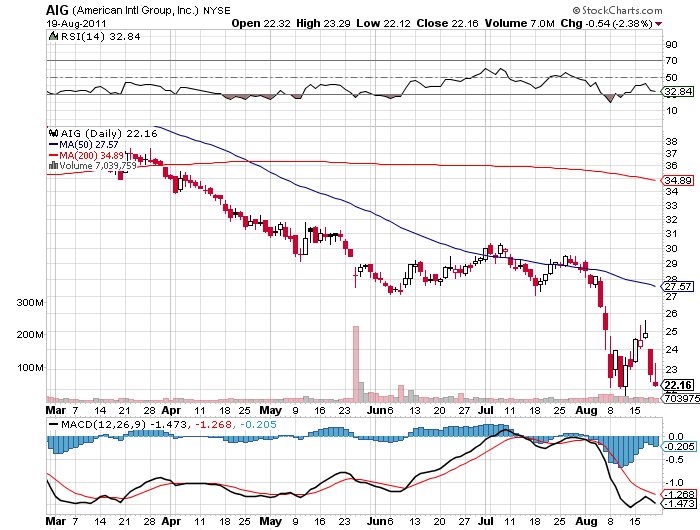This screenshot has height=530, width=700.
Task: Click the -0.205 histogram value in the MACD legend
Action: [258, 424]
